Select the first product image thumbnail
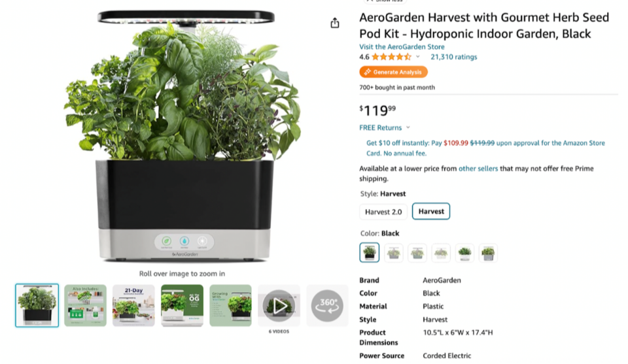Screen dimensions: 628x364 pyautogui.click(x=37, y=306)
